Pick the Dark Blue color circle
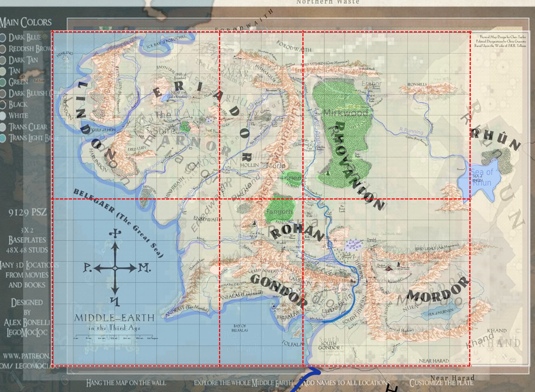 click(3, 38)
